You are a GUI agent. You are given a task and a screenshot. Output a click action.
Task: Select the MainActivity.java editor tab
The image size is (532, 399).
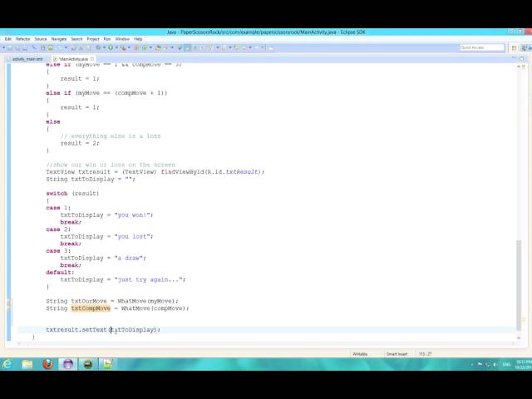click(x=72, y=59)
